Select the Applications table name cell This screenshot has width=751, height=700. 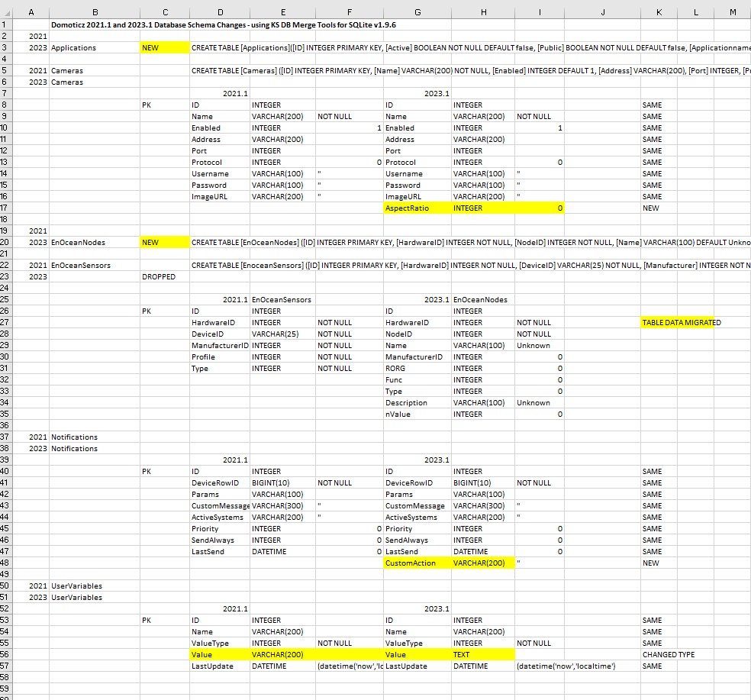(95, 48)
